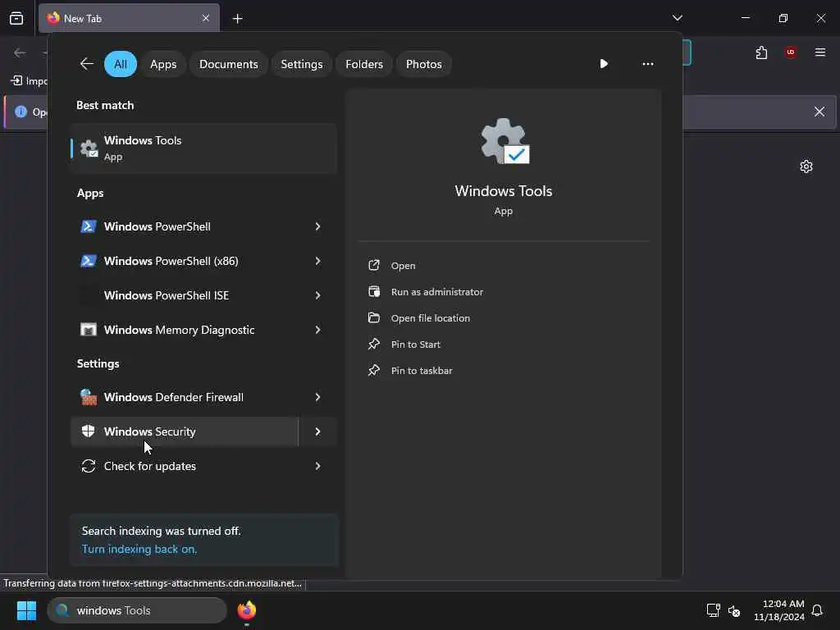This screenshot has height=630, width=840.
Task: Open Firefox's hamburger application menu
Action: [x=820, y=52]
